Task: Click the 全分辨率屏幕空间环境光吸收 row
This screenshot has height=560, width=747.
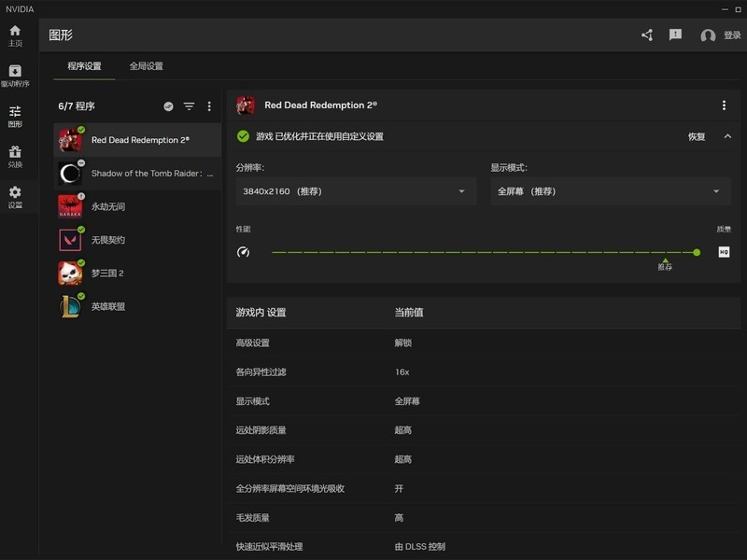Action: (483, 488)
